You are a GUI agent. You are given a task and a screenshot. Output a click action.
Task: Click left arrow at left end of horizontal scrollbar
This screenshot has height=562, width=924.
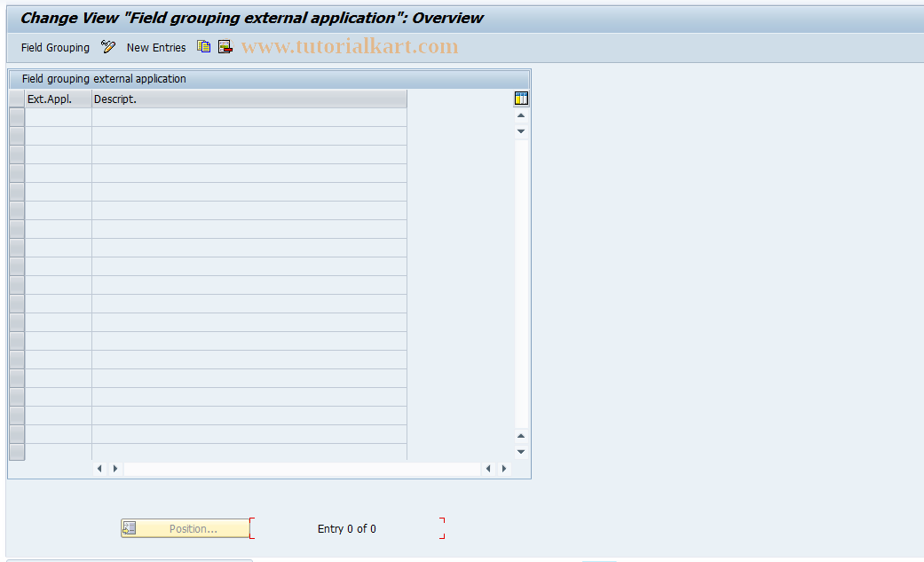coord(99,468)
